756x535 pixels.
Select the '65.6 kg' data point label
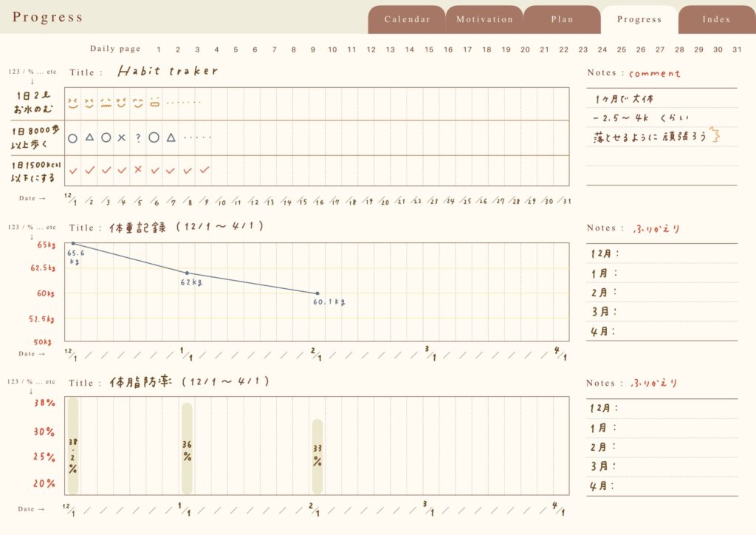(x=75, y=257)
